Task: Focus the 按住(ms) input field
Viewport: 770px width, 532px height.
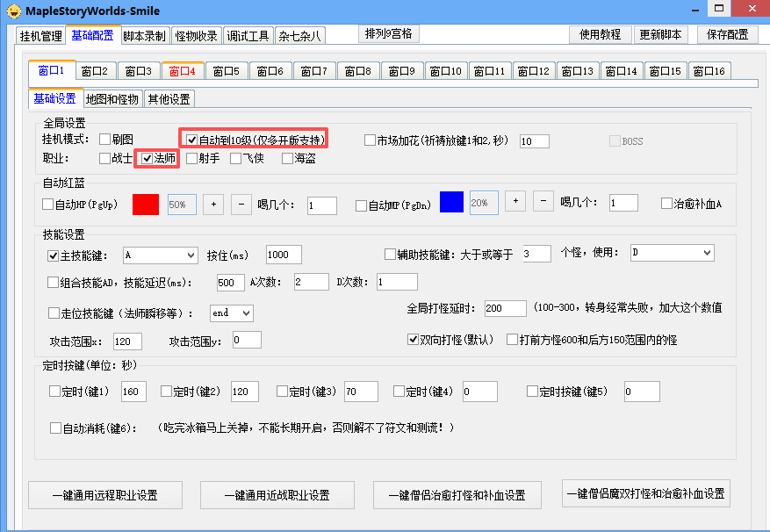Action: (x=284, y=255)
